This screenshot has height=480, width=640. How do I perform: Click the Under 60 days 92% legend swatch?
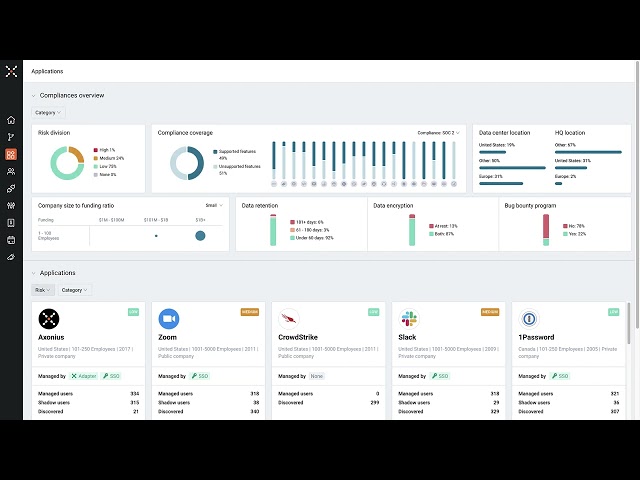point(292,238)
